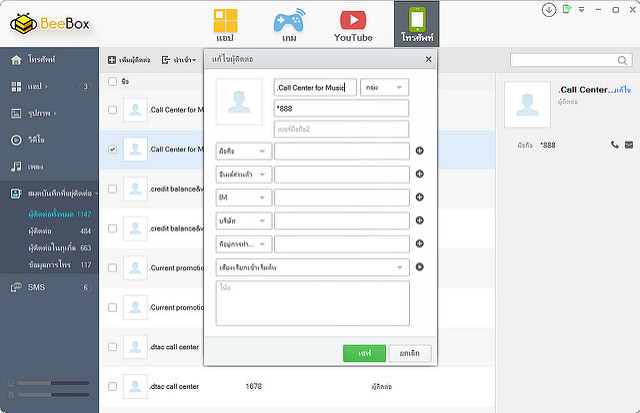The height and width of the screenshot is (413, 640).
Task: Add another email field with plus icon
Action: (419, 174)
